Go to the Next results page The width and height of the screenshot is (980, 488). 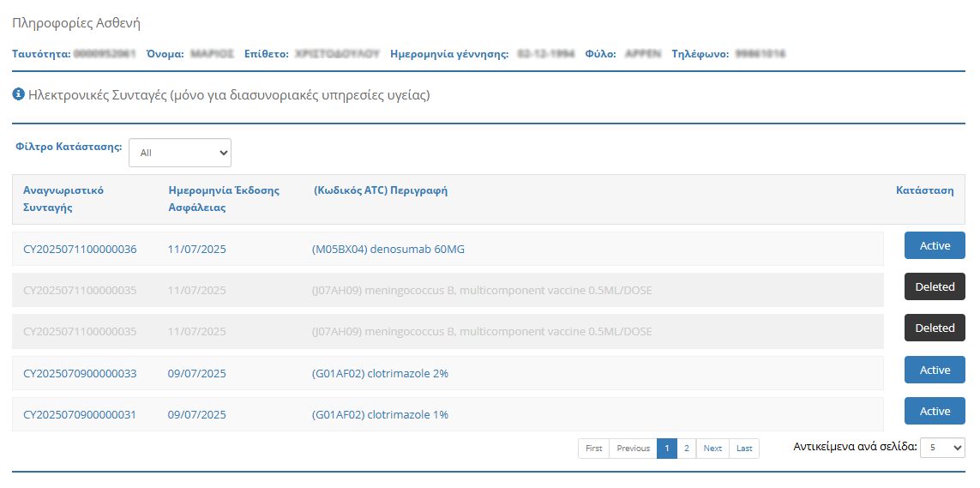(712, 449)
